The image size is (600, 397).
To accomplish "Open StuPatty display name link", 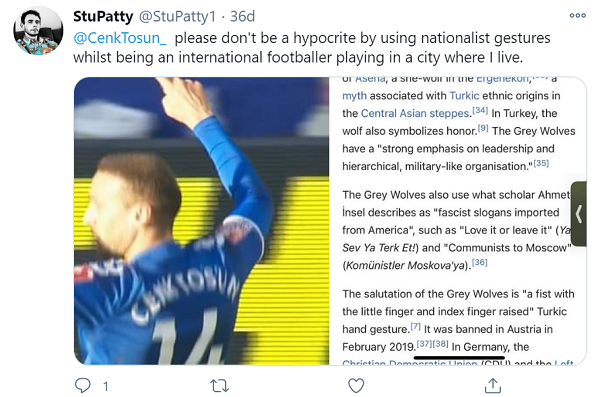I will (x=103, y=16).
